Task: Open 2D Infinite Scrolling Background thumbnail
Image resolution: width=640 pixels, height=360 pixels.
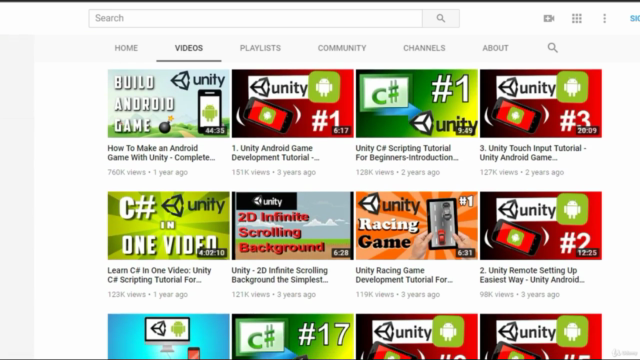Action: tap(293, 226)
